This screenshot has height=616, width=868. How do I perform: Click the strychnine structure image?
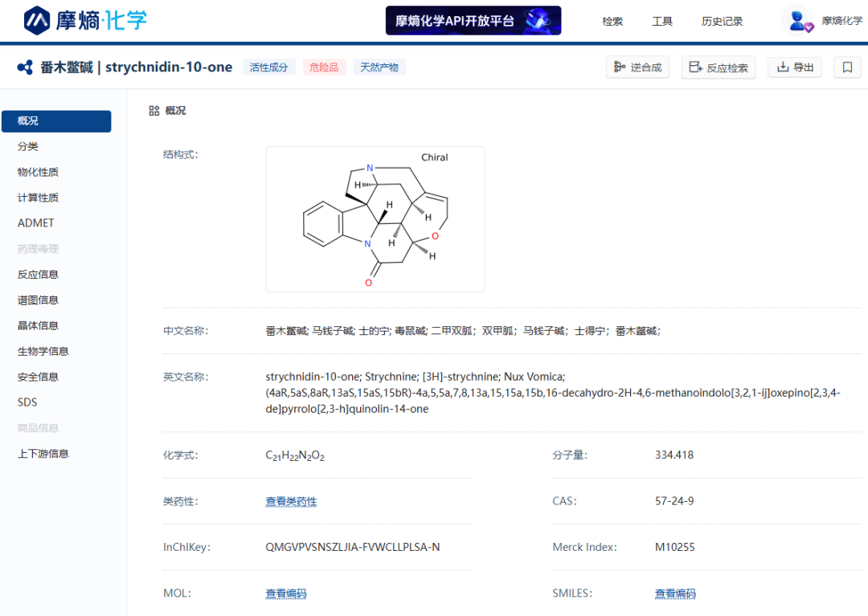(x=375, y=219)
